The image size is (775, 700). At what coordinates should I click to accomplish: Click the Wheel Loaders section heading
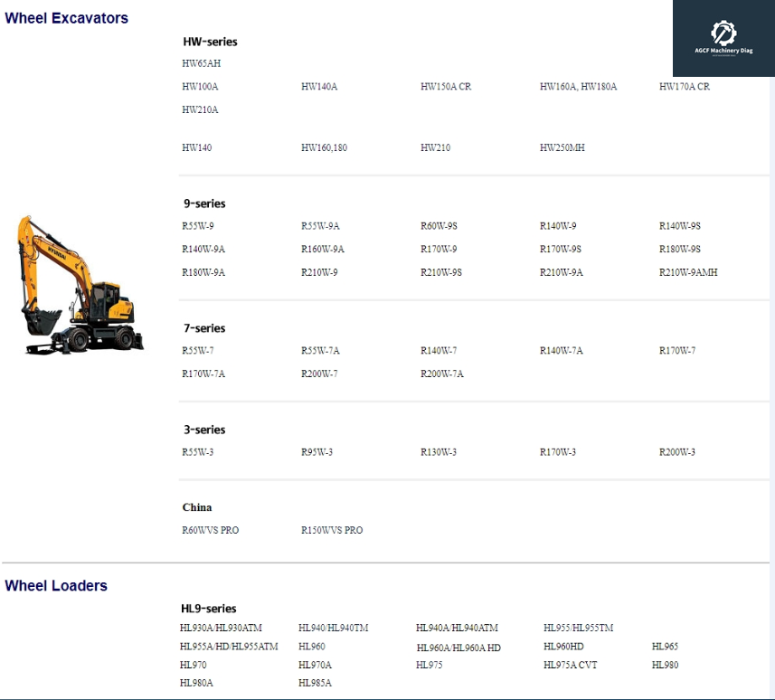click(x=57, y=585)
